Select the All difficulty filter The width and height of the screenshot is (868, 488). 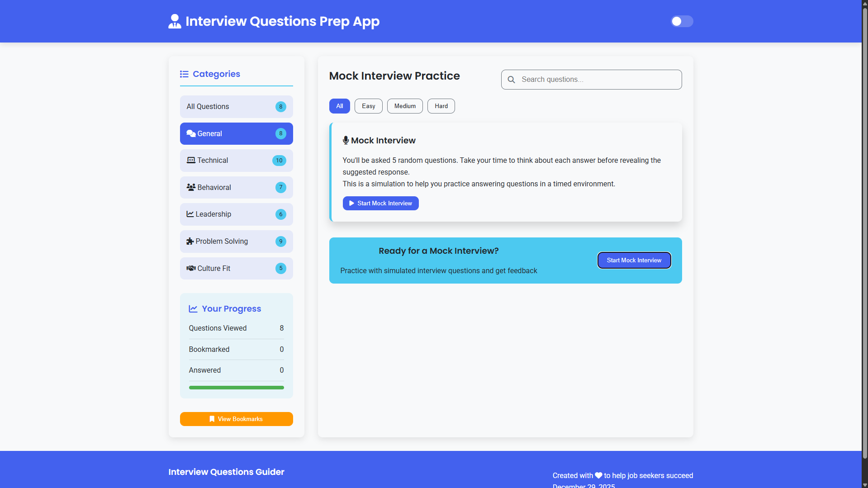339,106
